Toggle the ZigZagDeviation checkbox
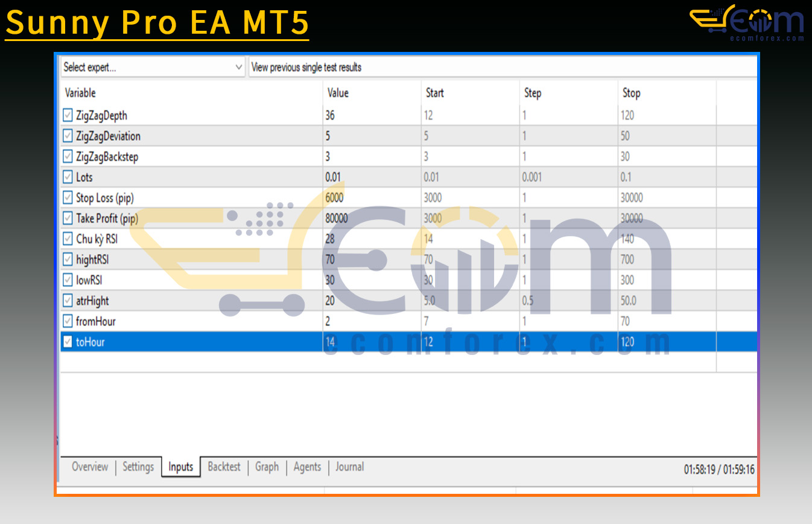The width and height of the screenshot is (812, 524). tap(68, 136)
